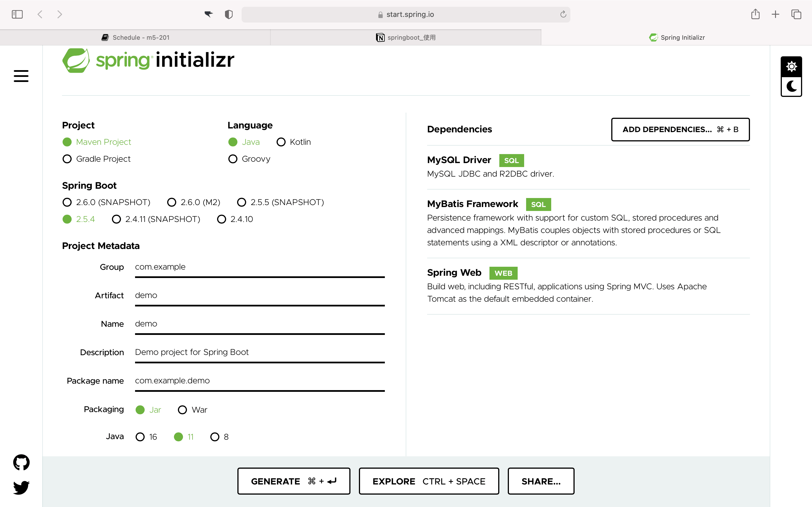The height and width of the screenshot is (507, 812).
Task: Click the Generate button
Action: click(x=293, y=481)
